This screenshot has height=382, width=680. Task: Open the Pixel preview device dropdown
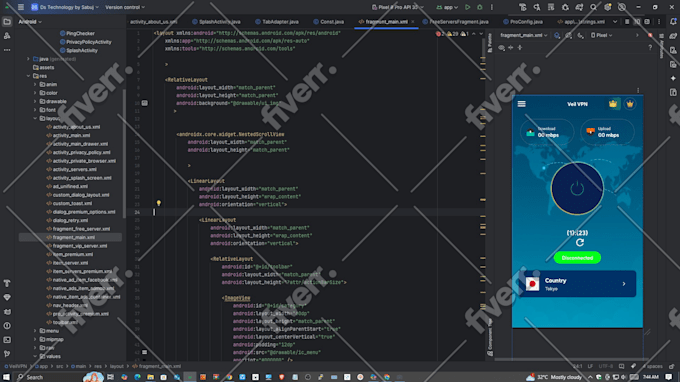coord(602,36)
